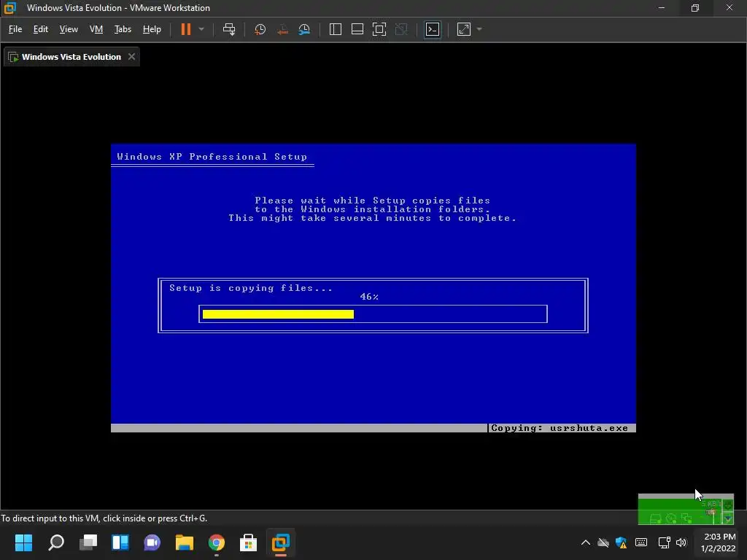Image resolution: width=747 pixels, height=560 pixels.
Task: Take a snapshot of this virtual machine
Action: 260,29
